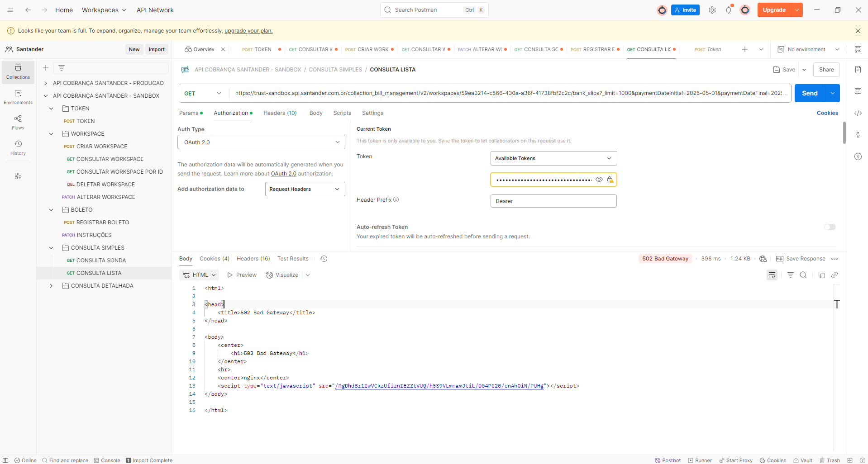Click the network globe icon beside response size
This screenshot has width=868, height=464.
[x=763, y=259]
